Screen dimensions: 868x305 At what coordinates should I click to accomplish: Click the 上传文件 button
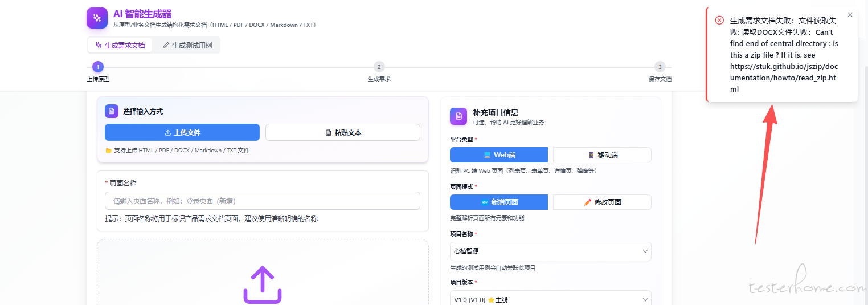[182, 132]
